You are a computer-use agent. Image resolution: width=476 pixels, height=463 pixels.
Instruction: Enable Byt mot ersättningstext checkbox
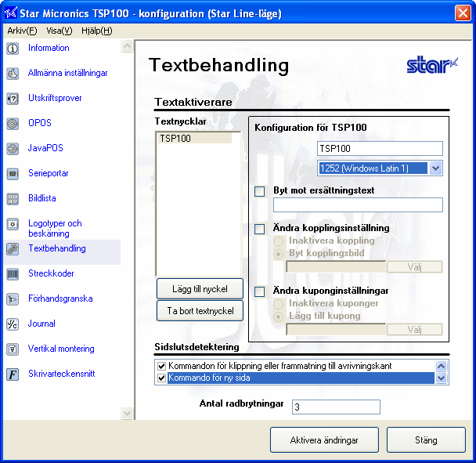tap(260, 192)
